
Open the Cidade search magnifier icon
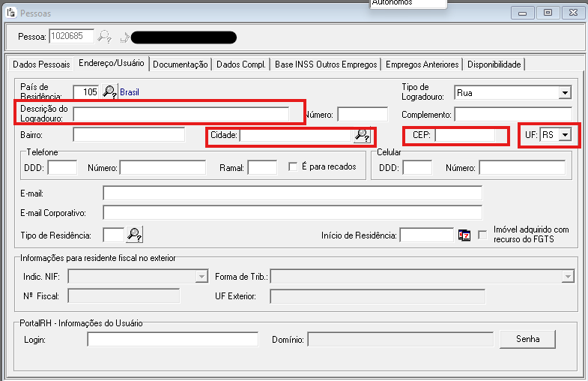[363, 136]
